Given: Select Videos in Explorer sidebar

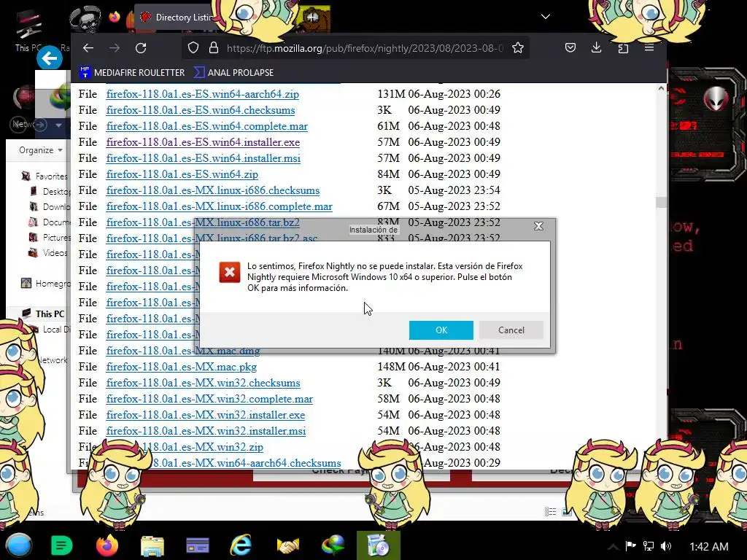Looking at the screenshot, I should 48,253.
